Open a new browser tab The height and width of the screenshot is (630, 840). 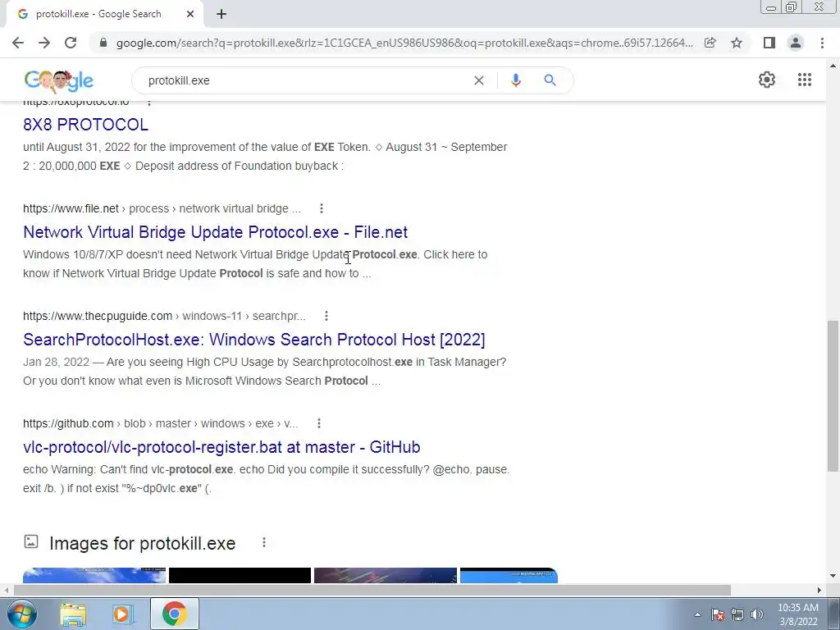pyautogui.click(x=221, y=15)
